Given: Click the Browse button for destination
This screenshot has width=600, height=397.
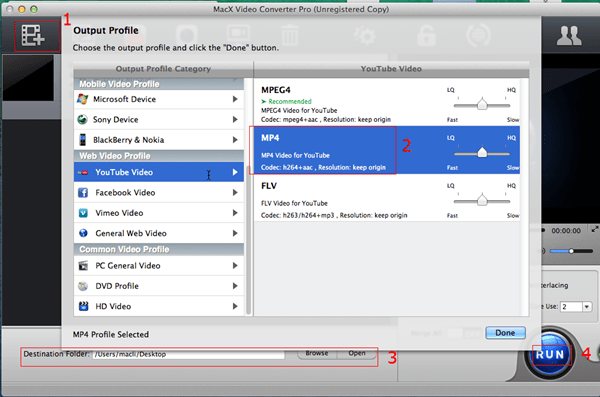Looking at the screenshot, I should [317, 353].
